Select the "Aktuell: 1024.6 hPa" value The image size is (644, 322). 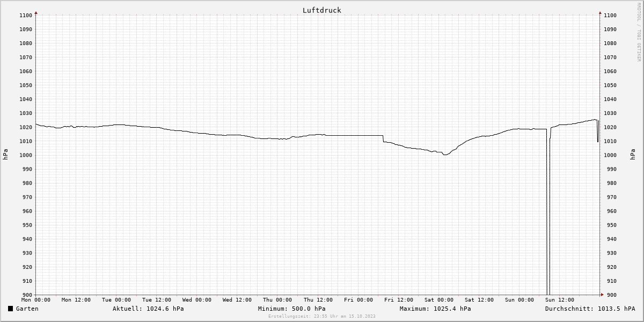tap(148, 309)
